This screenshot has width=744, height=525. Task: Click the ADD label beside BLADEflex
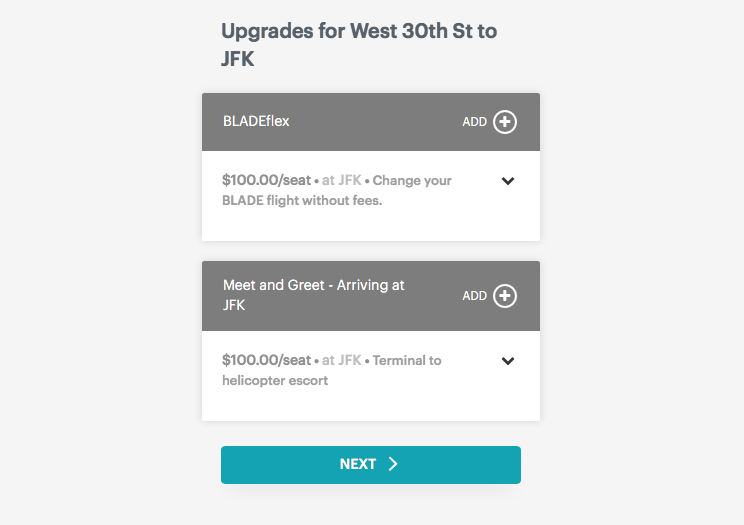474,122
